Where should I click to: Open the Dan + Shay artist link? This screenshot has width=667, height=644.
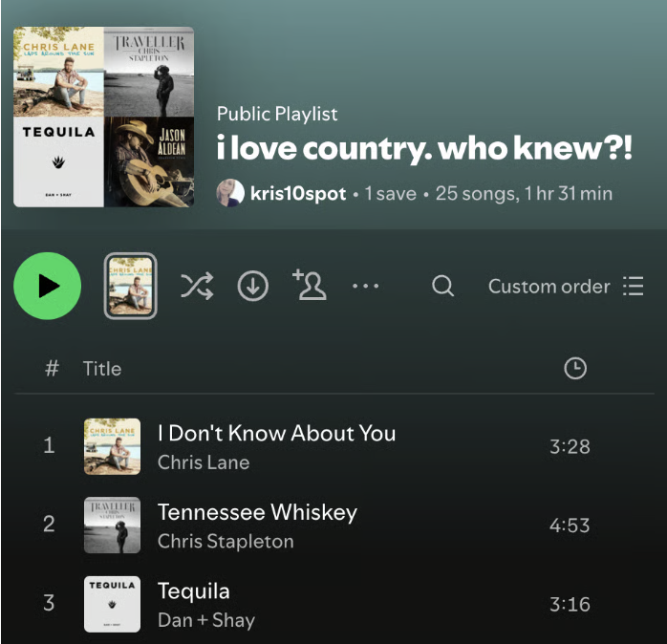coord(206,620)
